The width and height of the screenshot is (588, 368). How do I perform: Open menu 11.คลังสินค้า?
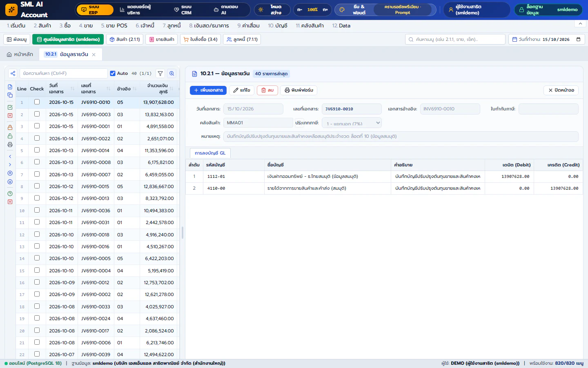[310, 25]
